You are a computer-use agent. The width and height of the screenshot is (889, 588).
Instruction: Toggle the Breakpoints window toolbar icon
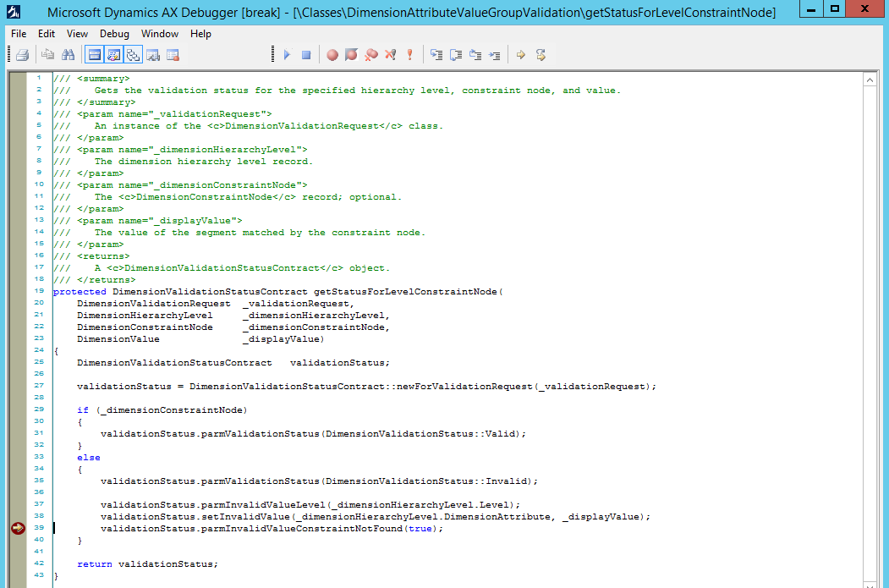click(x=173, y=55)
